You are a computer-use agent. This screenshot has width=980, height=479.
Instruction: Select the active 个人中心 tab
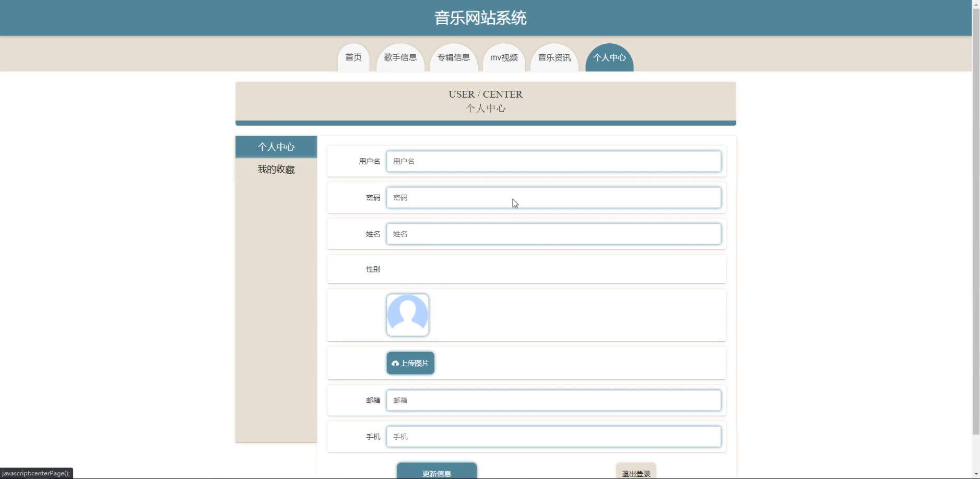click(609, 57)
